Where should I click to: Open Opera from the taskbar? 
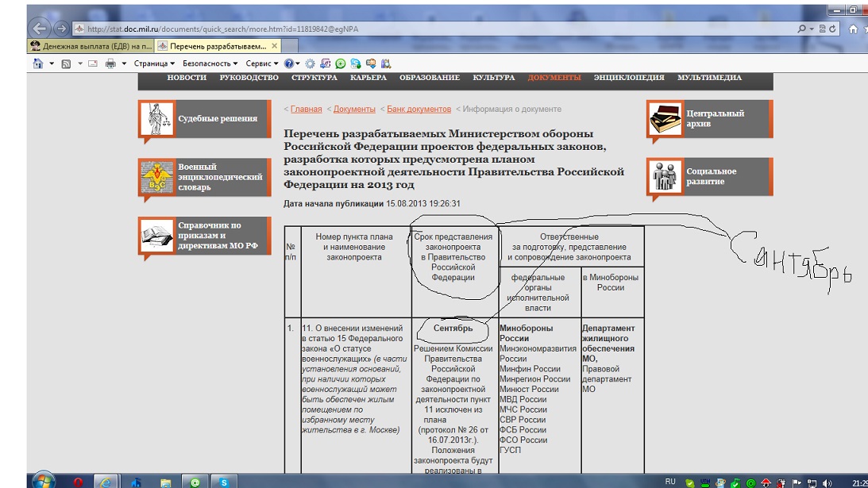(x=78, y=482)
